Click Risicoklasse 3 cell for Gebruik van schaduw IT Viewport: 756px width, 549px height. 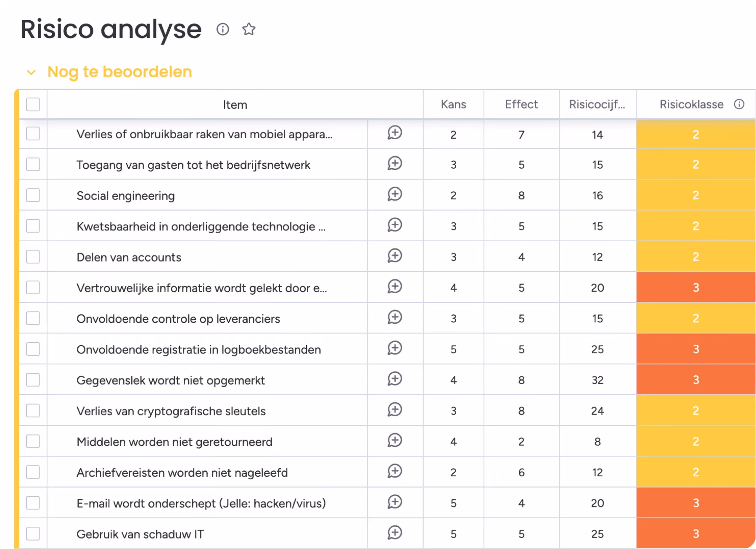[x=696, y=533]
